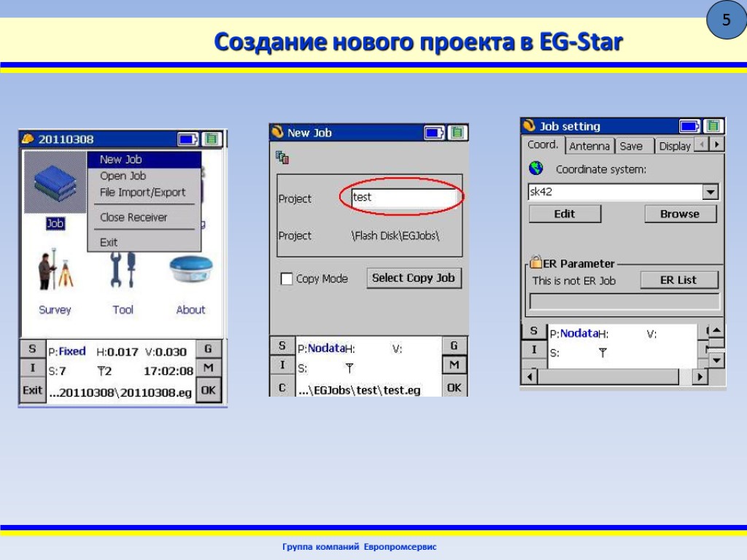Click Job setting vertical scrollbar down arrow
Viewport: 747px width, 560px height.
click(716, 360)
